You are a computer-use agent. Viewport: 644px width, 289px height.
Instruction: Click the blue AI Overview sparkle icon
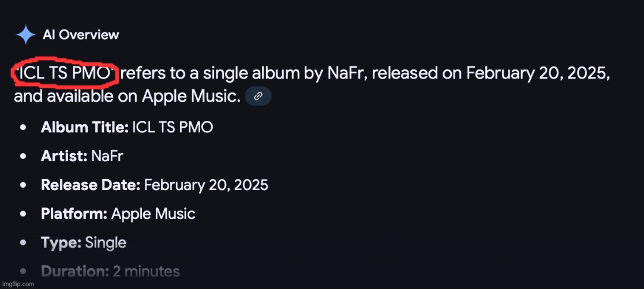coord(25,35)
